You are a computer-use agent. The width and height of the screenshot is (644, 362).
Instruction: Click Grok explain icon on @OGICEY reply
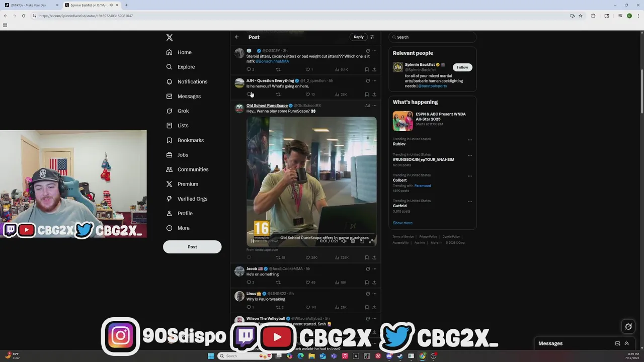(368, 51)
